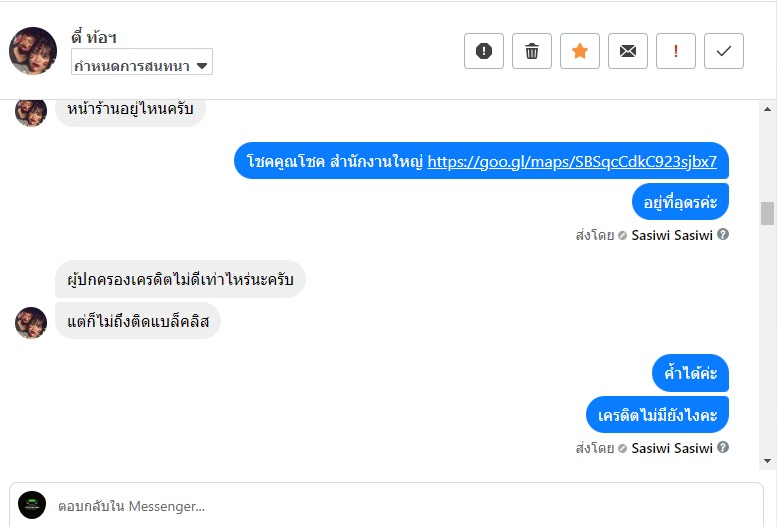777x527 pixels.
Task: Toggle the orange star on this conversation
Action: tap(580, 51)
